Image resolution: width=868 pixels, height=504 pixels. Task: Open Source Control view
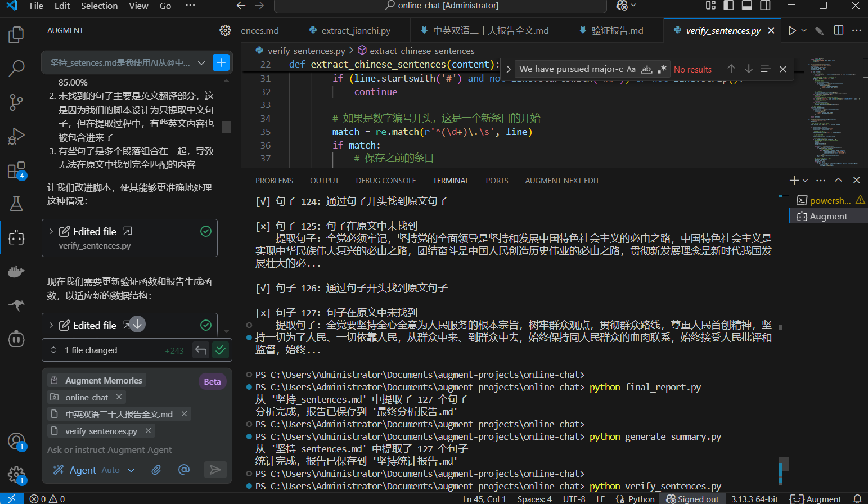coord(16,102)
